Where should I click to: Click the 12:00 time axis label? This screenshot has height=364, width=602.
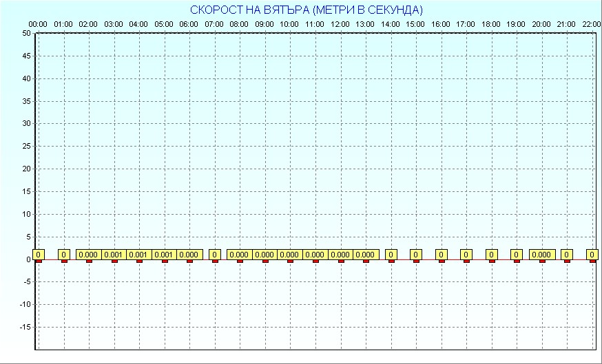coord(340,24)
